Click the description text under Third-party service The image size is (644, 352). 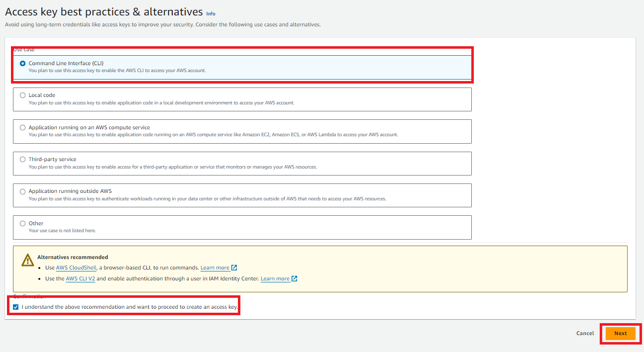[173, 167]
